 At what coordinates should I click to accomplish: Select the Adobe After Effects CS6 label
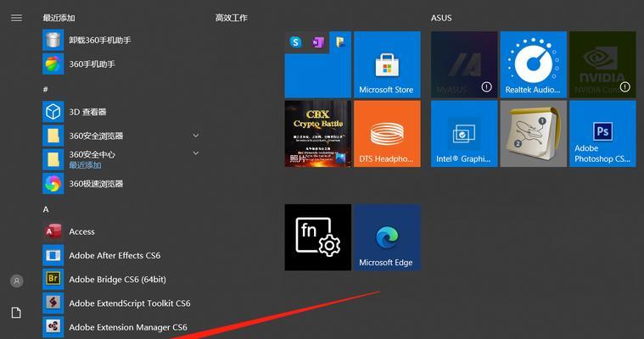[x=115, y=255]
